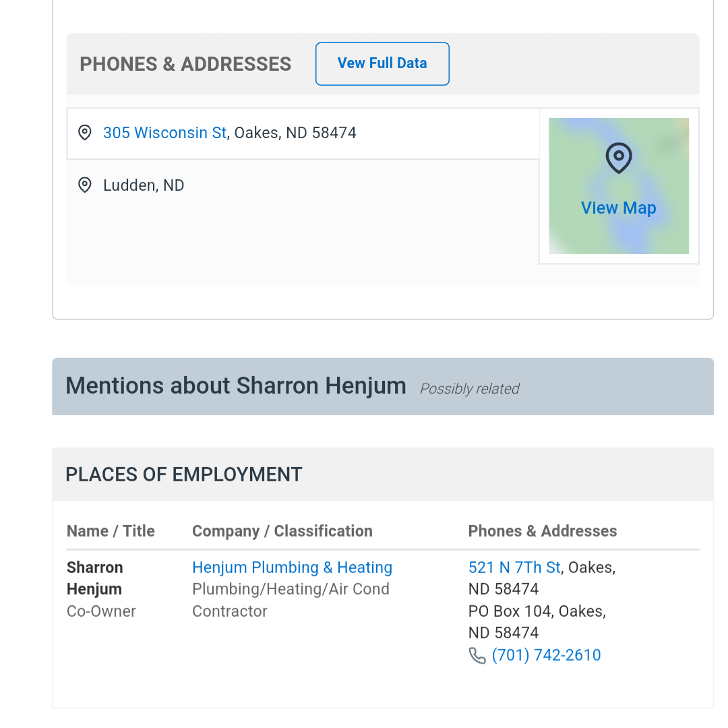Click the Places of Employment section header
The image size is (728, 728).
pos(184,475)
